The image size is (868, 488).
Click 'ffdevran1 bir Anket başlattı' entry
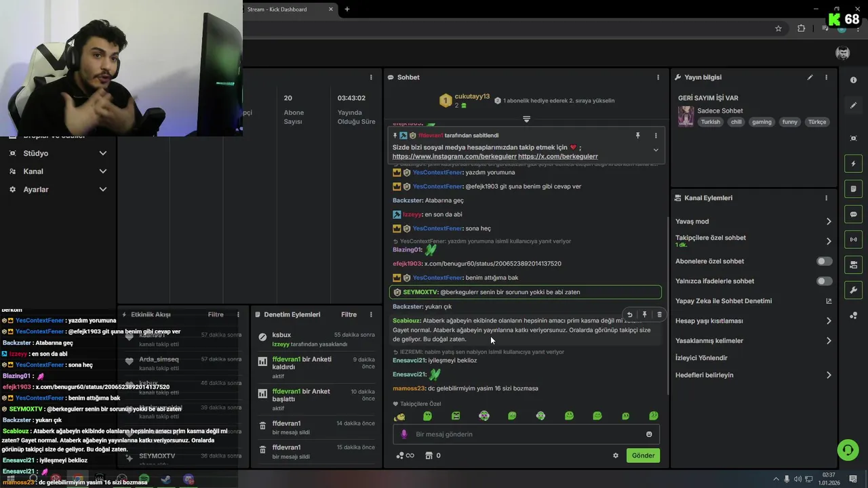316,399
